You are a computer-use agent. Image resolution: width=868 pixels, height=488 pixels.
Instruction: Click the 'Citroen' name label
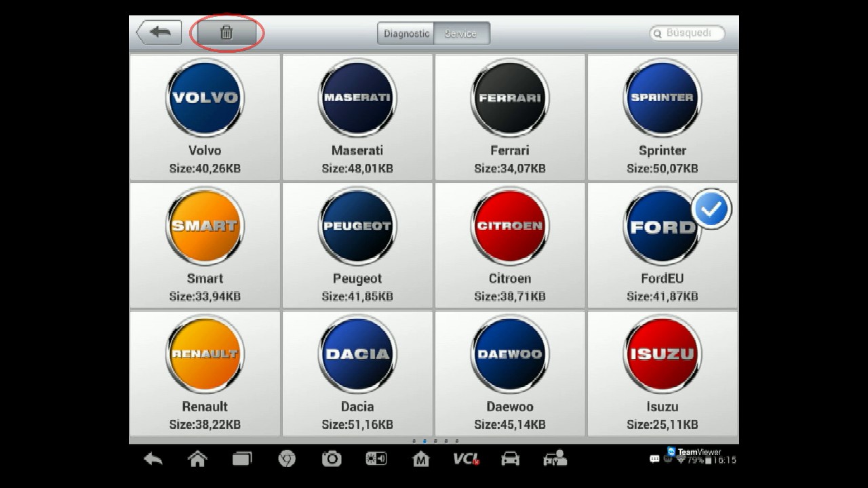click(510, 279)
